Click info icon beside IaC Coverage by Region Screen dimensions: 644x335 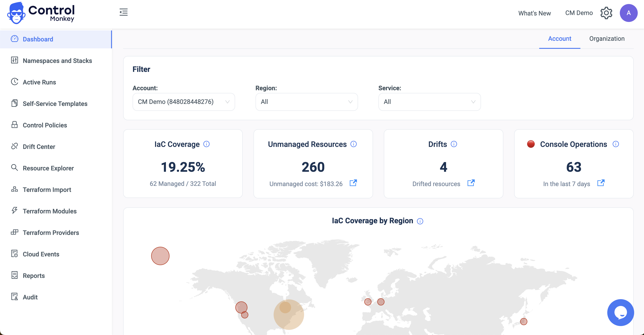pyautogui.click(x=420, y=221)
